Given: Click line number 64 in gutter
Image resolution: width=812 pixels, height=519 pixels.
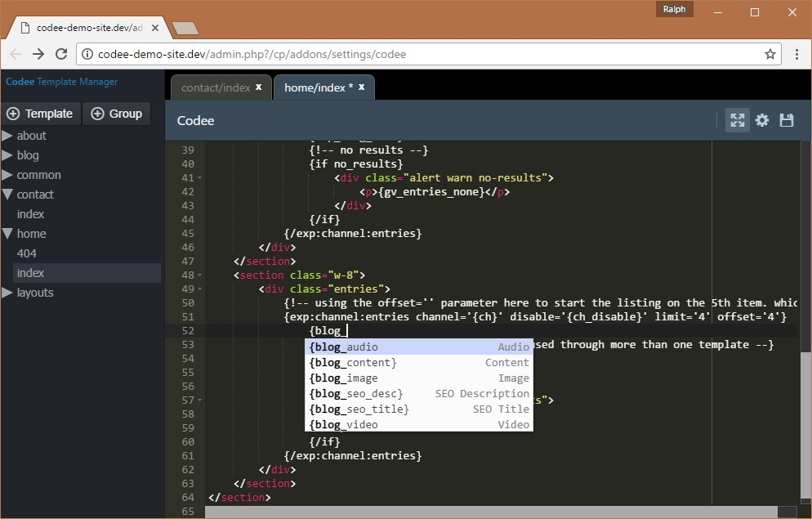Looking at the screenshot, I should point(188,498).
